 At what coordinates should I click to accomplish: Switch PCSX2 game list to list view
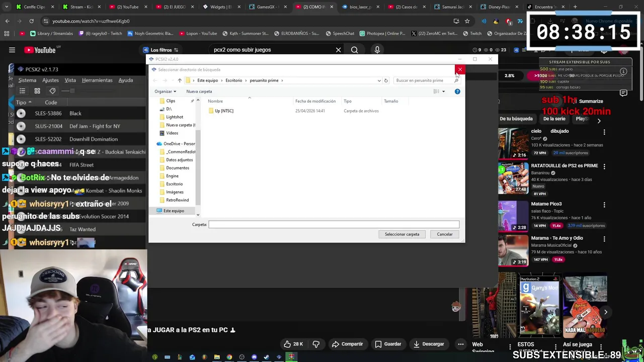[x=22, y=91]
